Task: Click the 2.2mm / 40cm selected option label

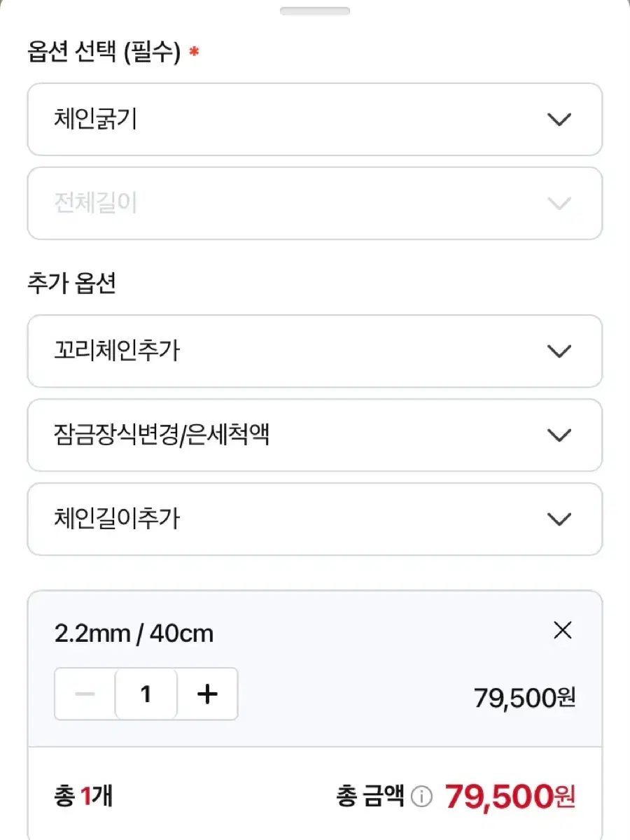Action: click(x=134, y=634)
